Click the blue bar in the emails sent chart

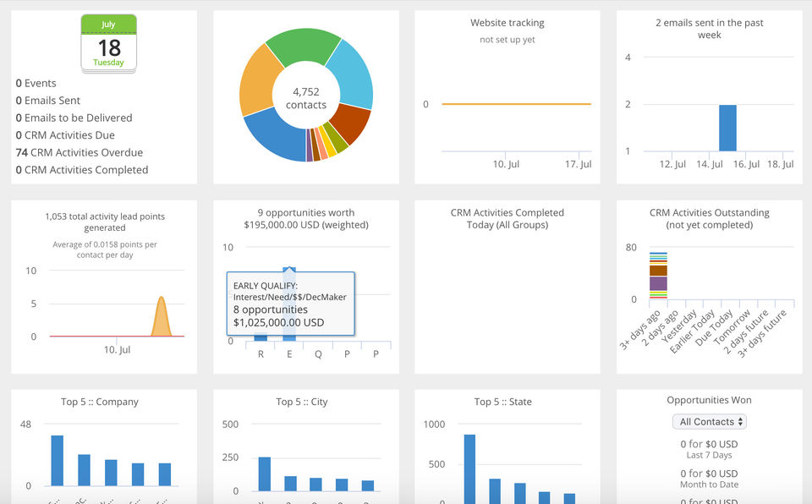[727, 128]
